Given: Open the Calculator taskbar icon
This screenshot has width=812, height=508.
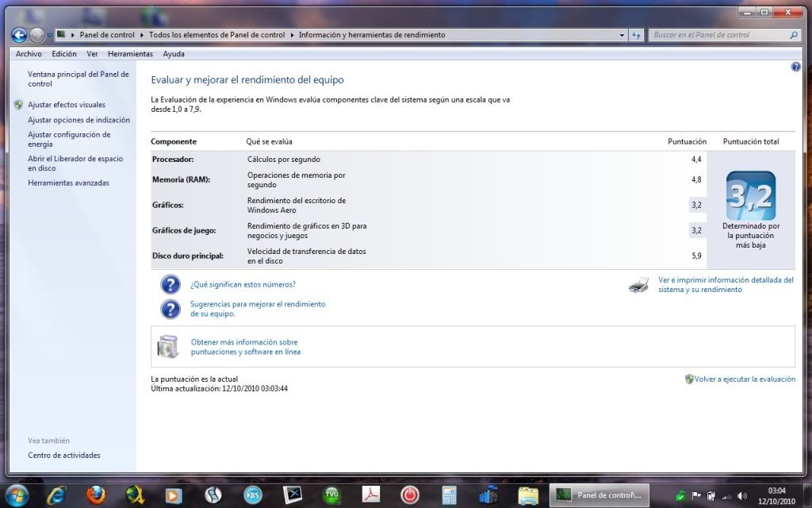Looking at the screenshot, I should click(x=449, y=495).
